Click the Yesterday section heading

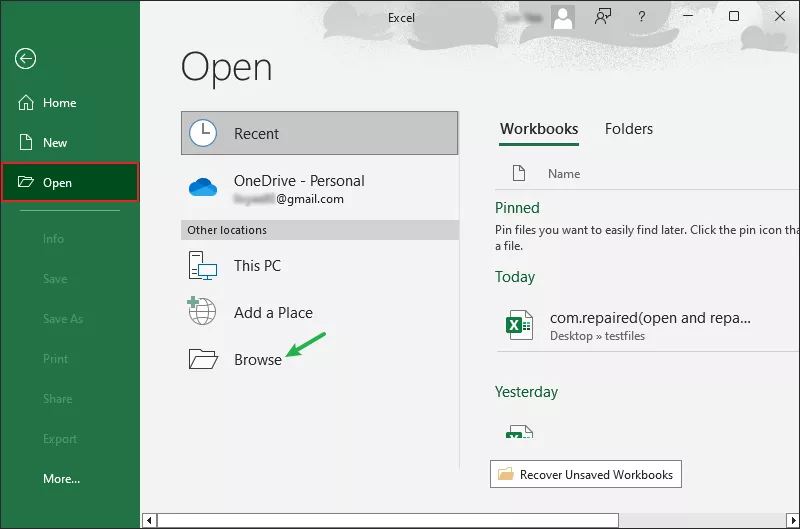[526, 392]
